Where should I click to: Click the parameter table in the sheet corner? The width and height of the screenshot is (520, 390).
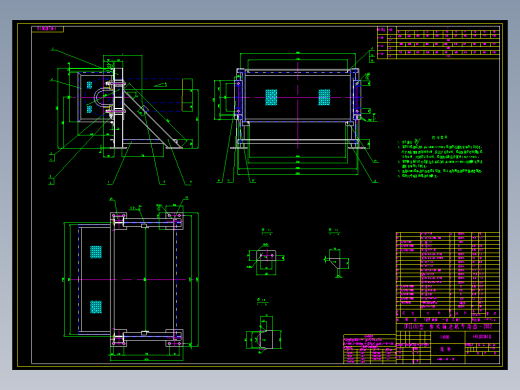coord(438,43)
